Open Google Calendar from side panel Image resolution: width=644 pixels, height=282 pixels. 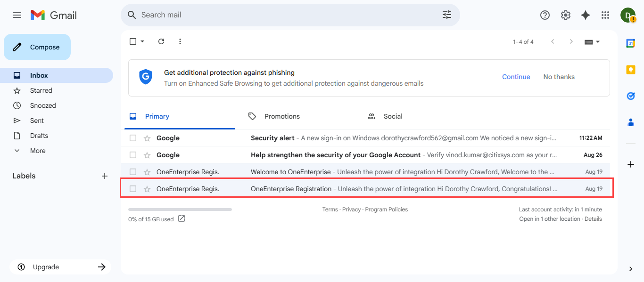coord(630,43)
